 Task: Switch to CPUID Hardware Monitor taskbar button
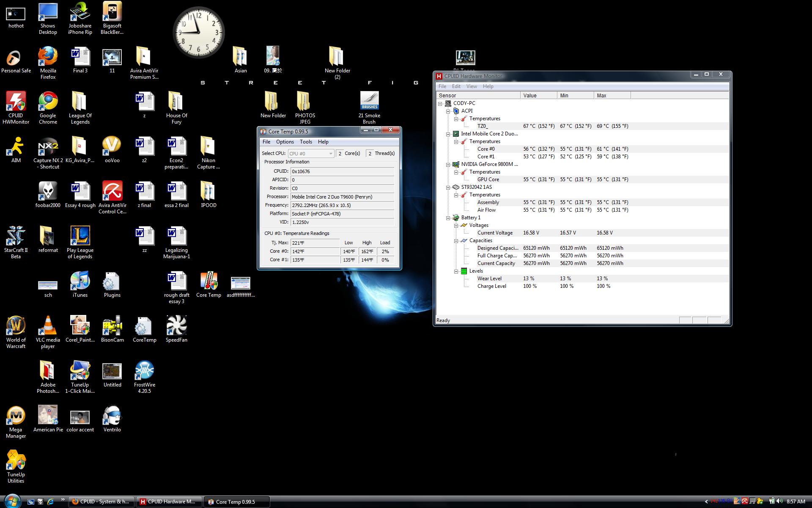(x=169, y=502)
